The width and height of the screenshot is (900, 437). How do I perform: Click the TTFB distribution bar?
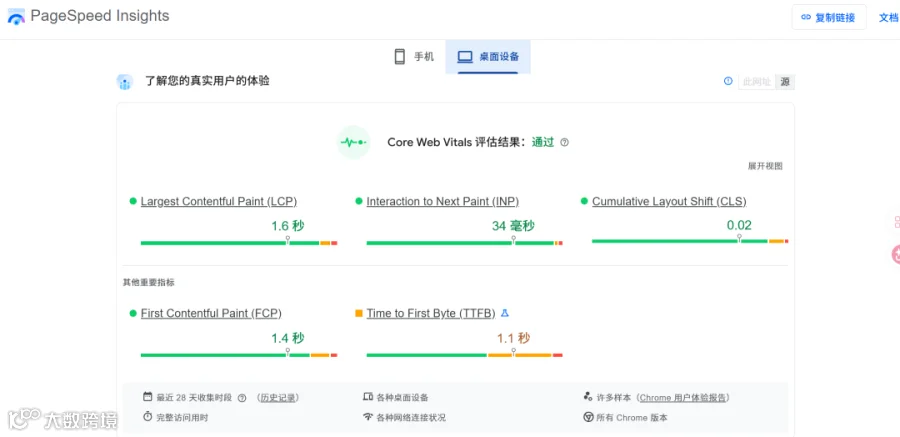464,355
